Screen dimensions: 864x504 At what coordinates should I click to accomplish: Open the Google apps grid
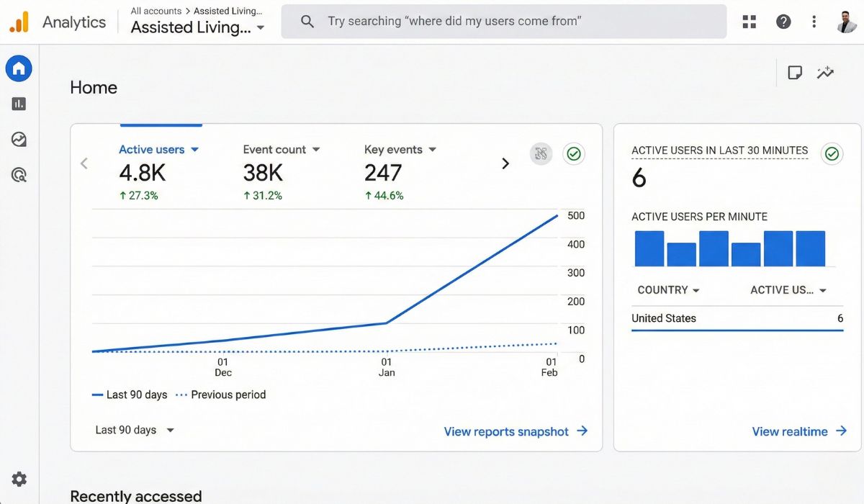point(750,22)
